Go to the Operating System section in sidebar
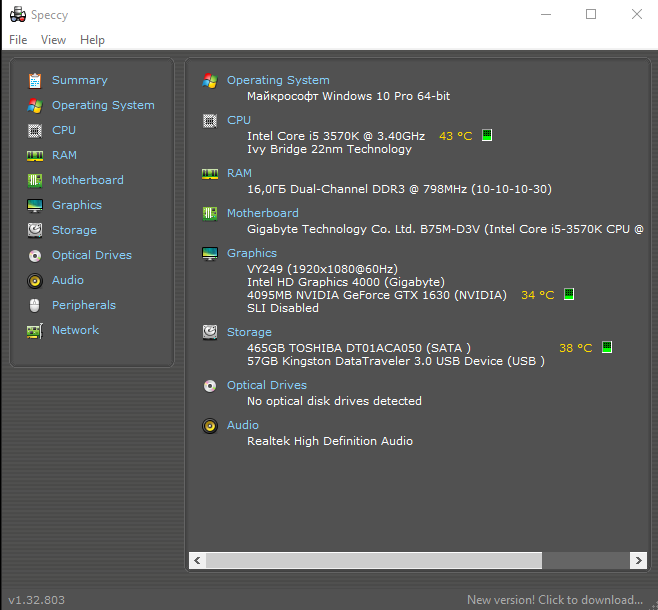The width and height of the screenshot is (658, 610). tap(103, 105)
